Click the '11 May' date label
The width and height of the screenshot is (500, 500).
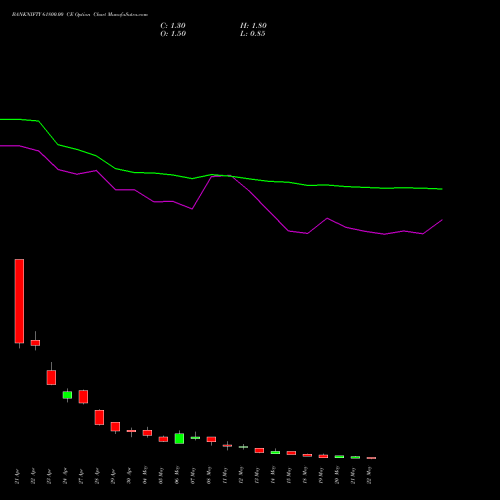225,476
